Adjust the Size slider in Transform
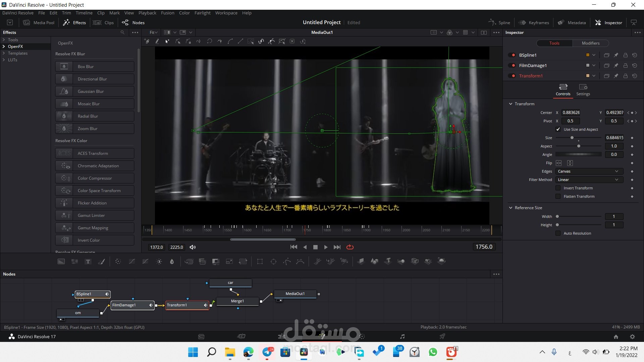Image resolution: width=644 pixels, height=362 pixels. [572, 138]
